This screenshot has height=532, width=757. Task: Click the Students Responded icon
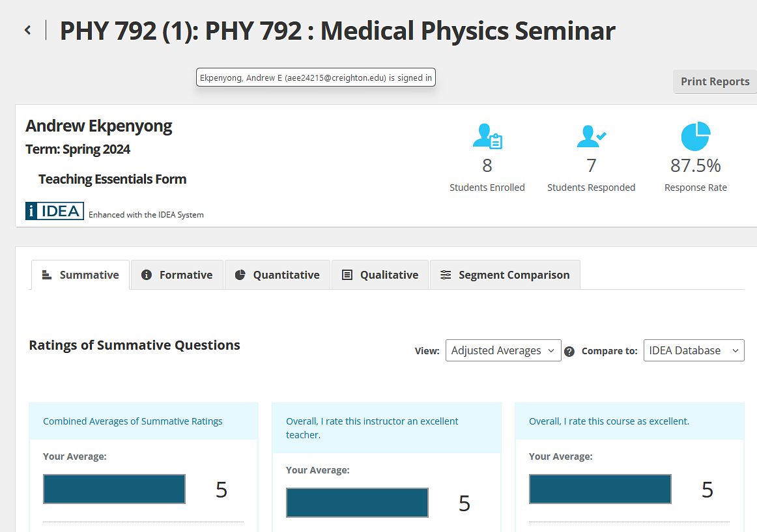click(x=591, y=137)
